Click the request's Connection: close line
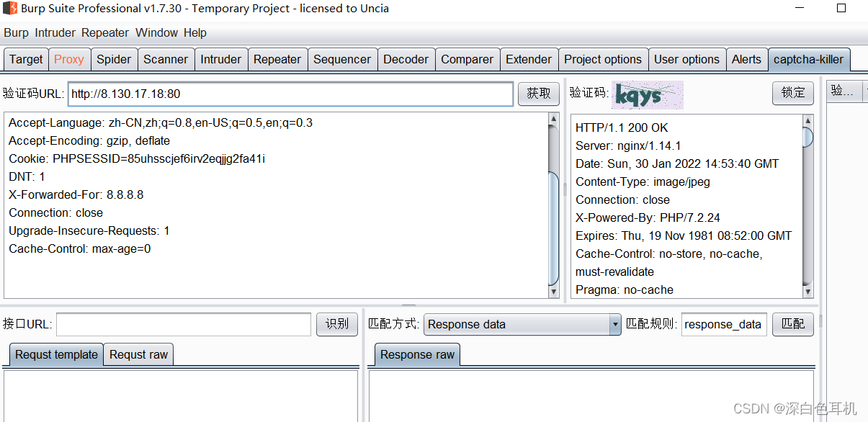Viewport: 868px width, 422px height. coord(55,212)
